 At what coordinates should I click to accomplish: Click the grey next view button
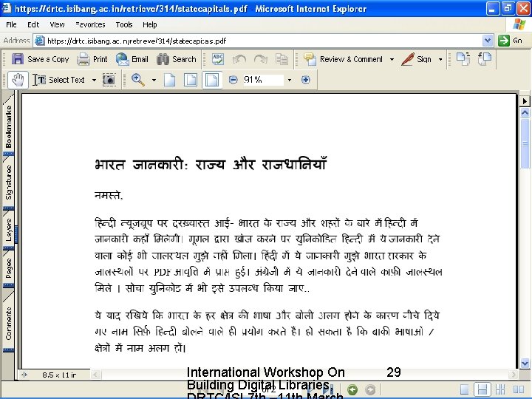[370, 389]
